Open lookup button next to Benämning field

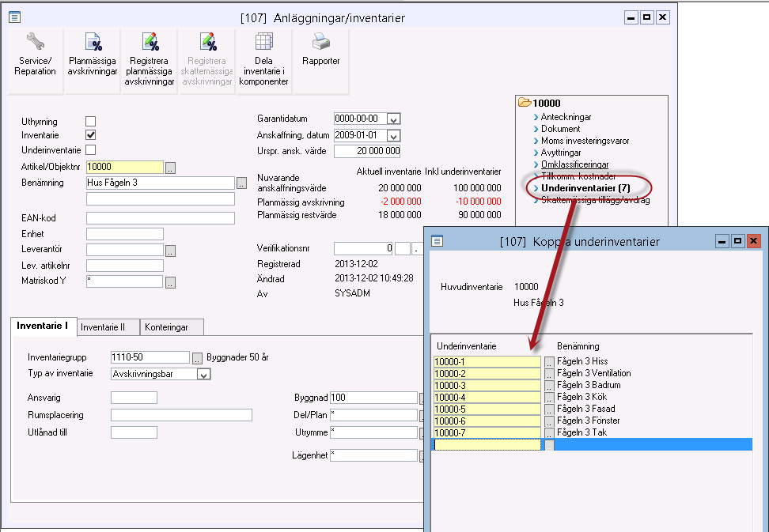(241, 183)
